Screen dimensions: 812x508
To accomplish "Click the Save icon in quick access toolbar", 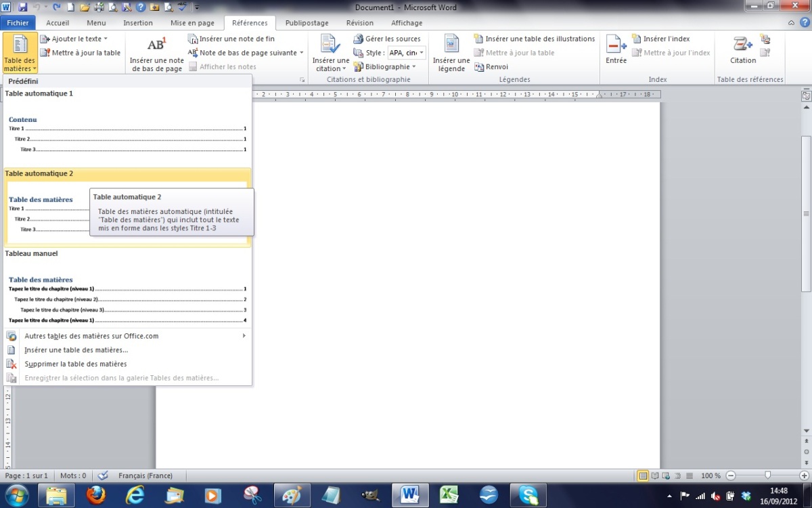I will coord(22,7).
